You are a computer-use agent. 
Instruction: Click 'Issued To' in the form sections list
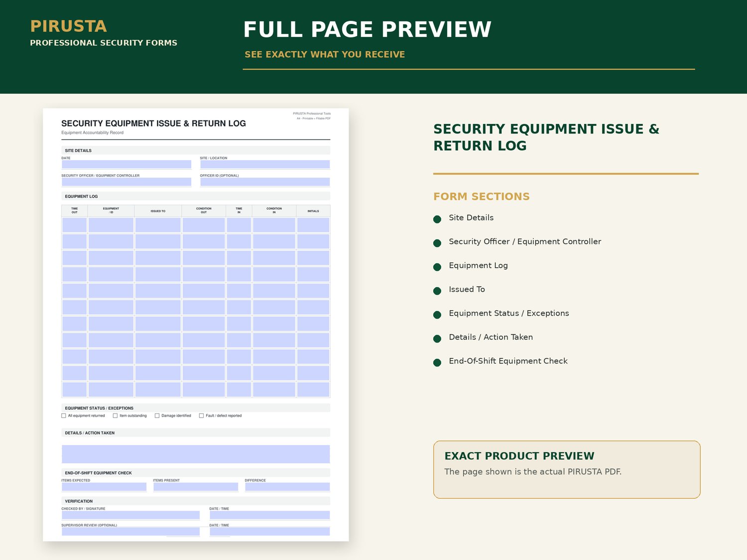tap(467, 289)
